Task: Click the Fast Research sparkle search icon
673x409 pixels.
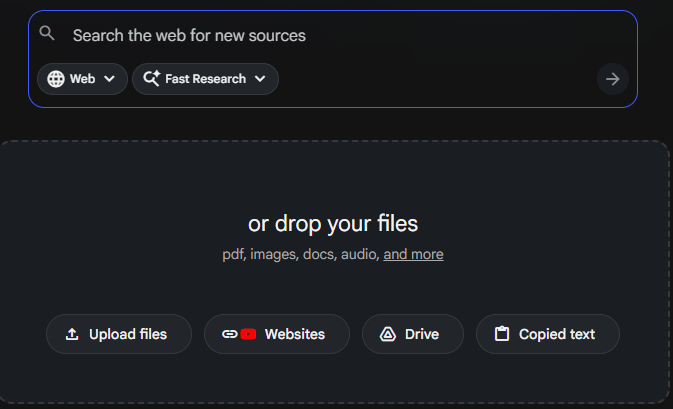Action: [152, 79]
